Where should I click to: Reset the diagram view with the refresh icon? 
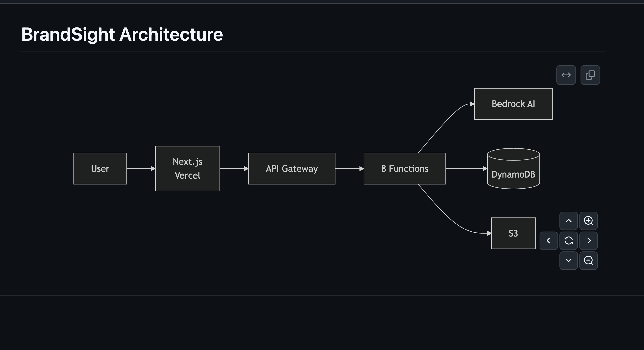568,241
